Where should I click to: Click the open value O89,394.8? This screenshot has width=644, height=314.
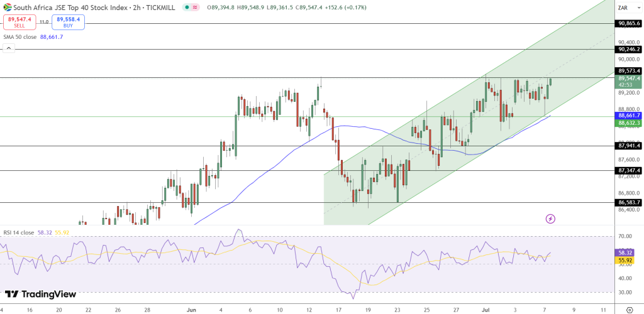pos(221,8)
